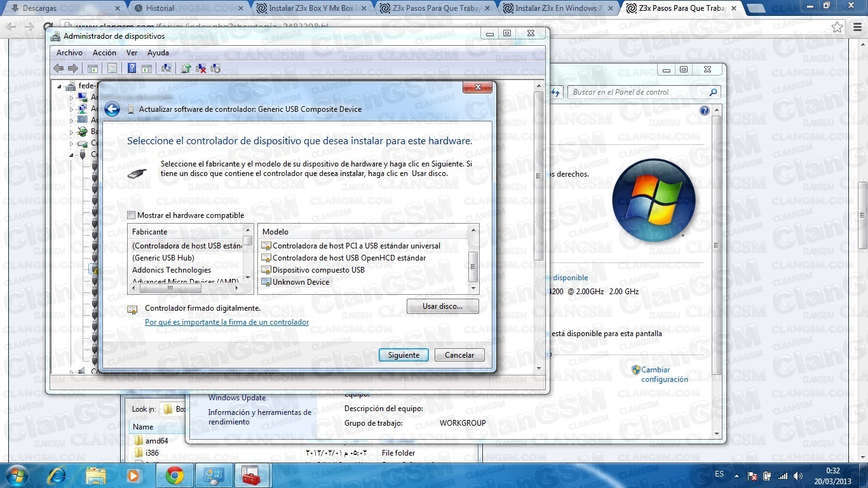Enable Mostrar el hardware compatible checkbox
Viewport: 868px width, 488px height.
[132, 215]
